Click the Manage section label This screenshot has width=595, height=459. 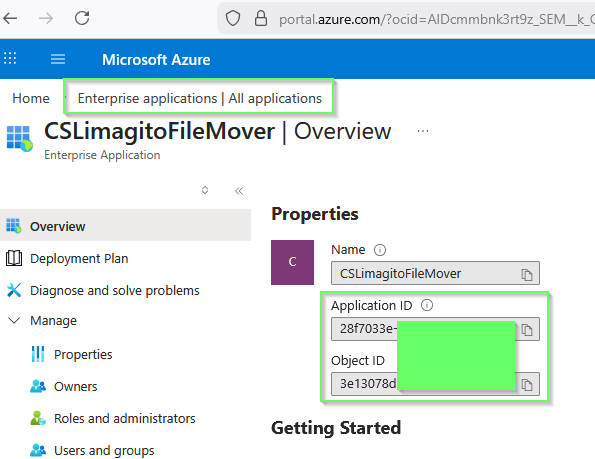coord(54,321)
